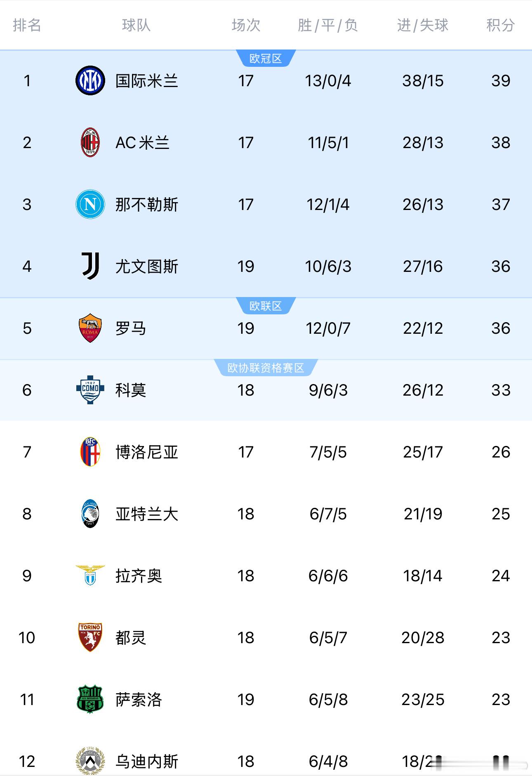
Task: Open the Lazio eagle crest
Action: [90, 575]
